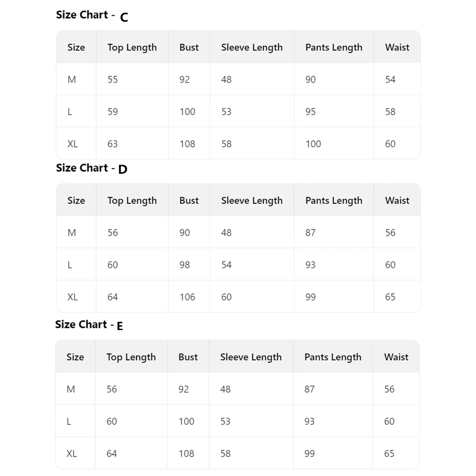Select Bust header in Chart D
Screen dimensions: 476x476
coord(189,201)
